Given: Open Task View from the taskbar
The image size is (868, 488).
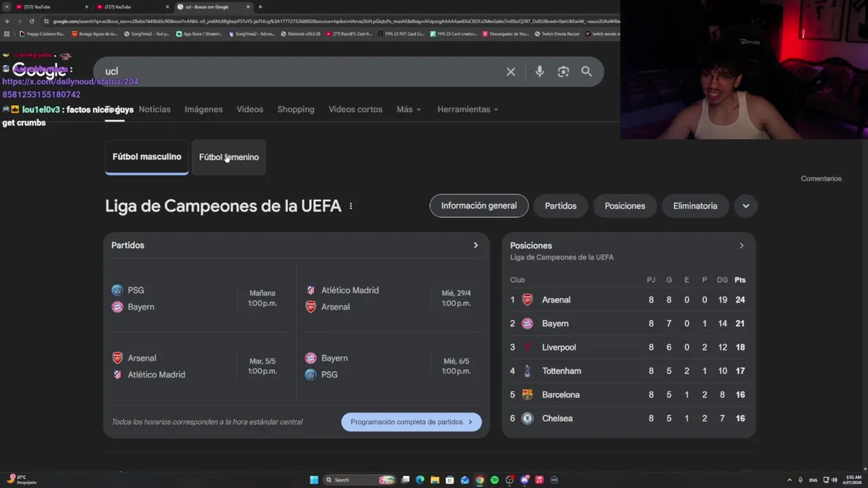Looking at the screenshot, I should (405, 480).
